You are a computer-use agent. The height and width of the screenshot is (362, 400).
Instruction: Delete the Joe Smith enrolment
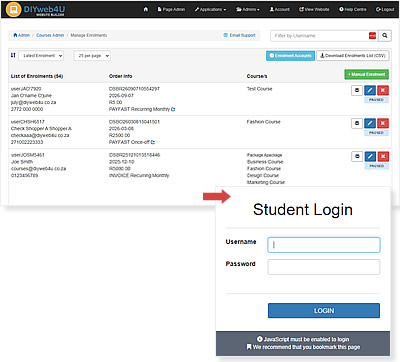[383, 156]
